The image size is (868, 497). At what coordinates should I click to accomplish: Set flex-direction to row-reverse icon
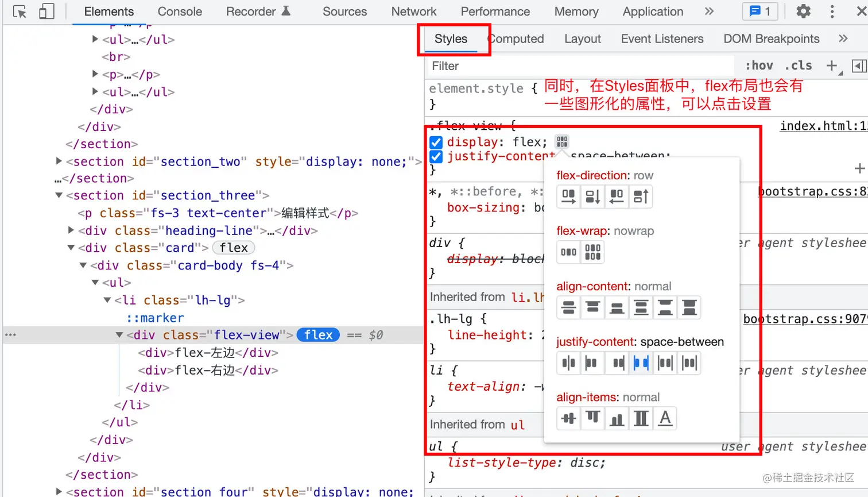(x=617, y=197)
